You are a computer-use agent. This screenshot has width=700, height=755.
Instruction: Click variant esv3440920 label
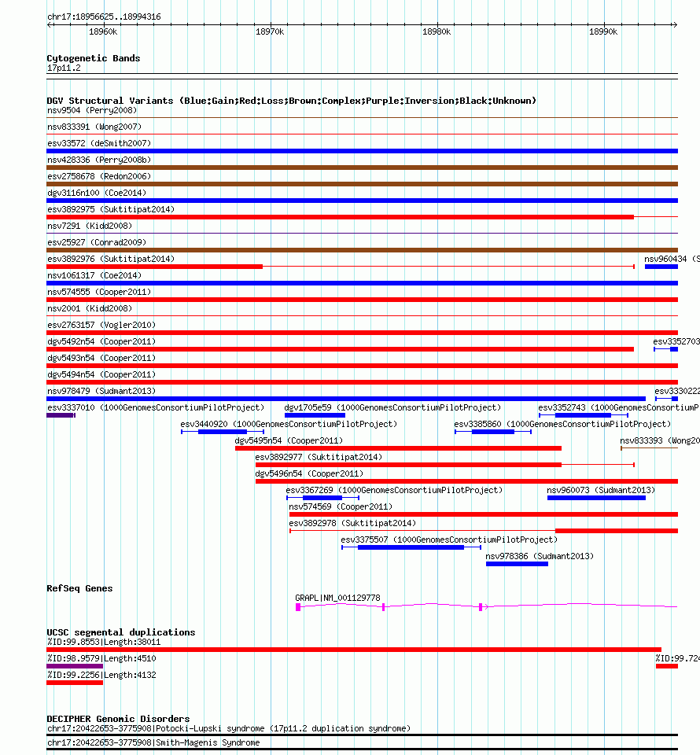[289, 424]
